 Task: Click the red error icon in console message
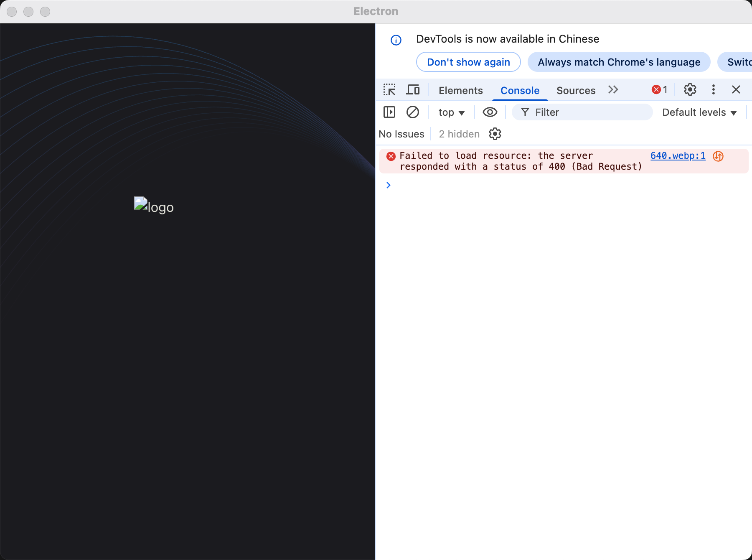[391, 156]
